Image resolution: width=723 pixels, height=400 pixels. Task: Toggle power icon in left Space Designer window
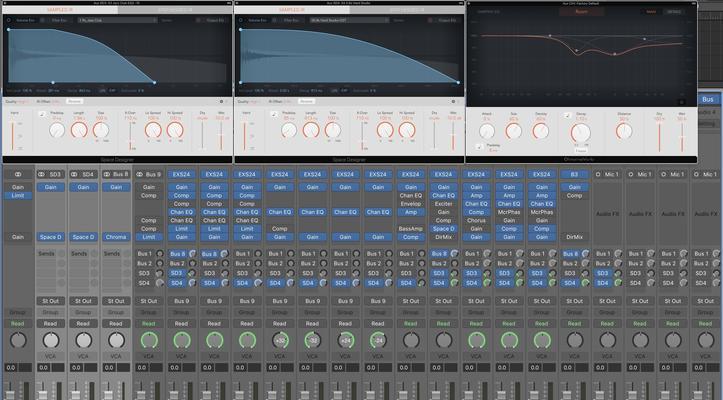pos(9,20)
